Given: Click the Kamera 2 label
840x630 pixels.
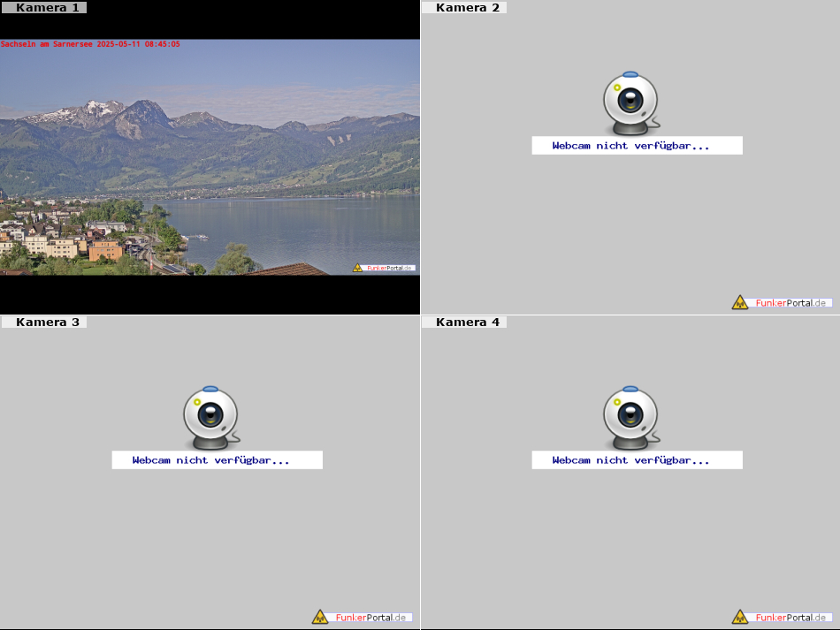Looking at the screenshot, I should (464, 7).
